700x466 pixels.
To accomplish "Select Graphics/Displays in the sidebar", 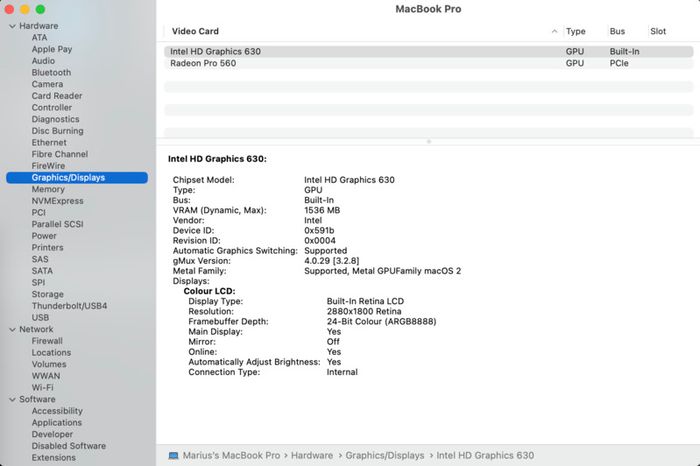I will tap(77, 178).
